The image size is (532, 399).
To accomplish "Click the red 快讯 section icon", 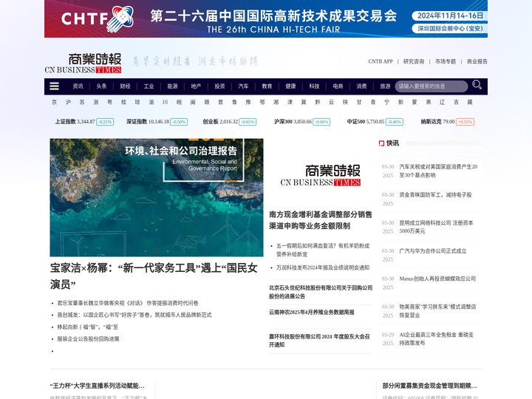I will click(x=381, y=143).
